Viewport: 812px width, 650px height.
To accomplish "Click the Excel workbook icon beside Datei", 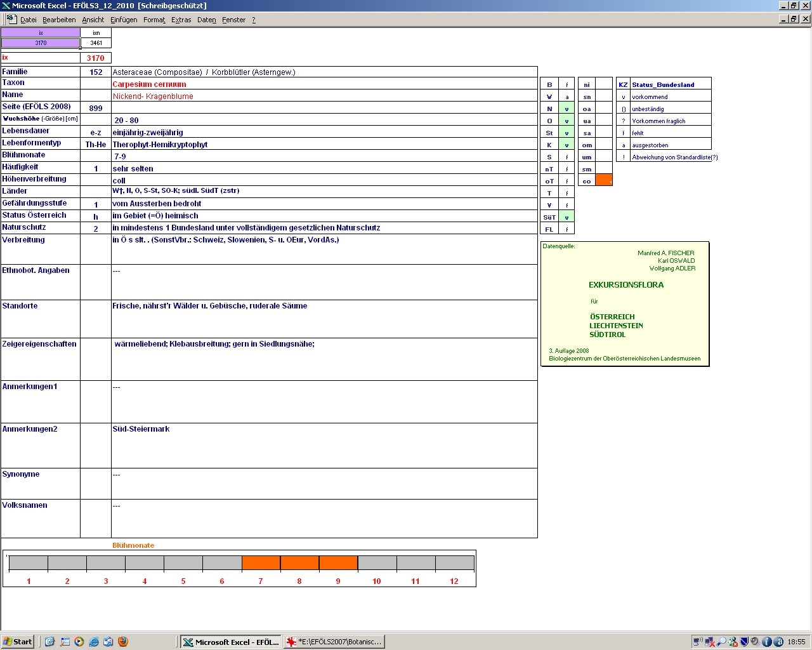I will point(11,19).
